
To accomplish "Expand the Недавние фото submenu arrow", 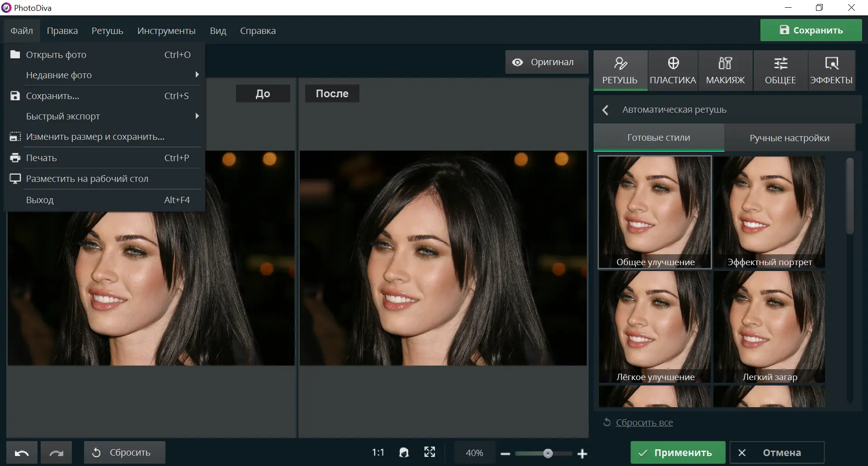I will (x=197, y=75).
